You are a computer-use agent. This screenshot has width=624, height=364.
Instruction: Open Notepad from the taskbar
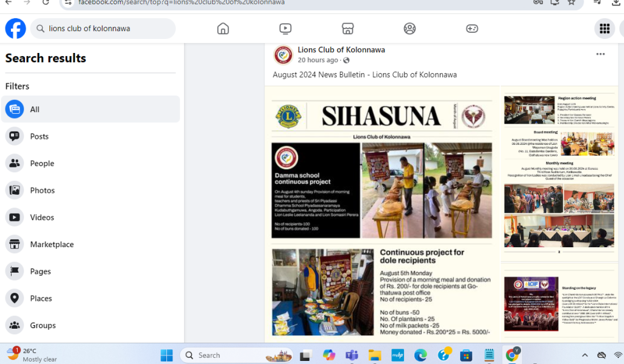pos(489,355)
